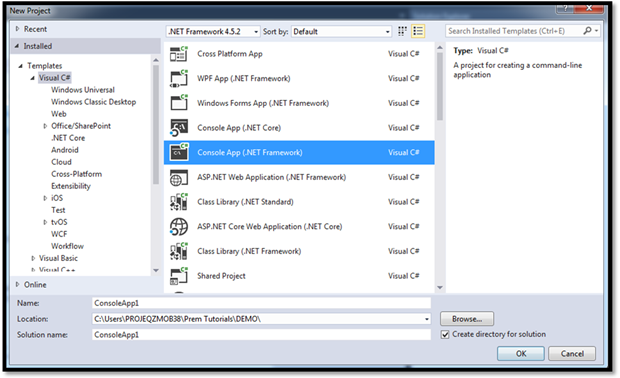Choose the WPF App template icon
Viewport: 620px width, 378px height.
coord(179,78)
